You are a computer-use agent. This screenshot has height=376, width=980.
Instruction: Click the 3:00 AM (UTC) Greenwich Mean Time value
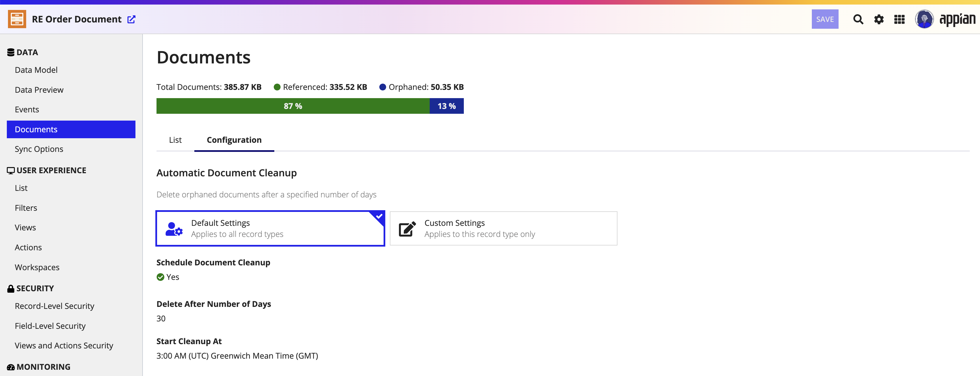(237, 356)
